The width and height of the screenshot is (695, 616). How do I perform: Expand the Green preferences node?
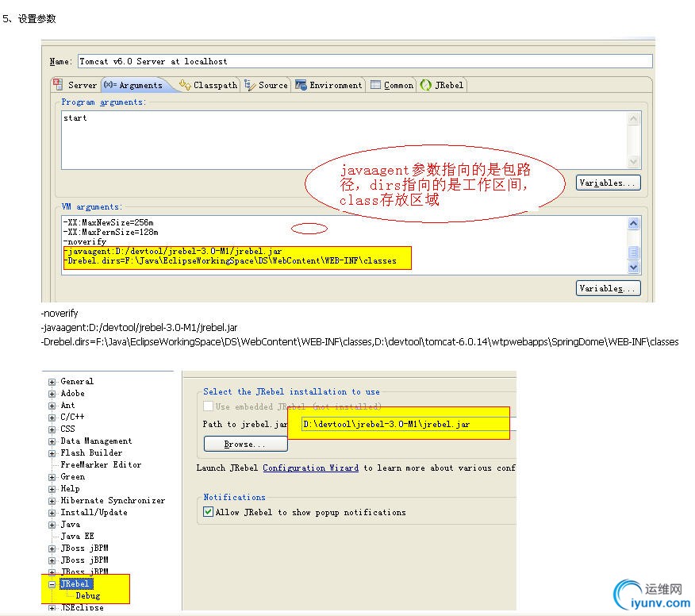pyautogui.click(x=52, y=477)
